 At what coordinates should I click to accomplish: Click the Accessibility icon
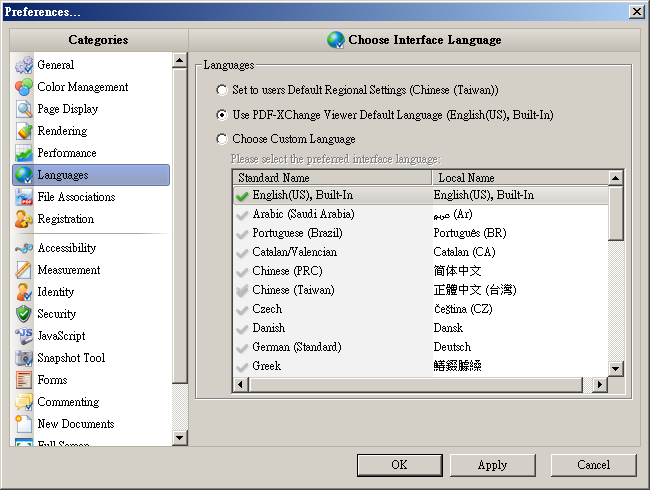tap(24, 248)
